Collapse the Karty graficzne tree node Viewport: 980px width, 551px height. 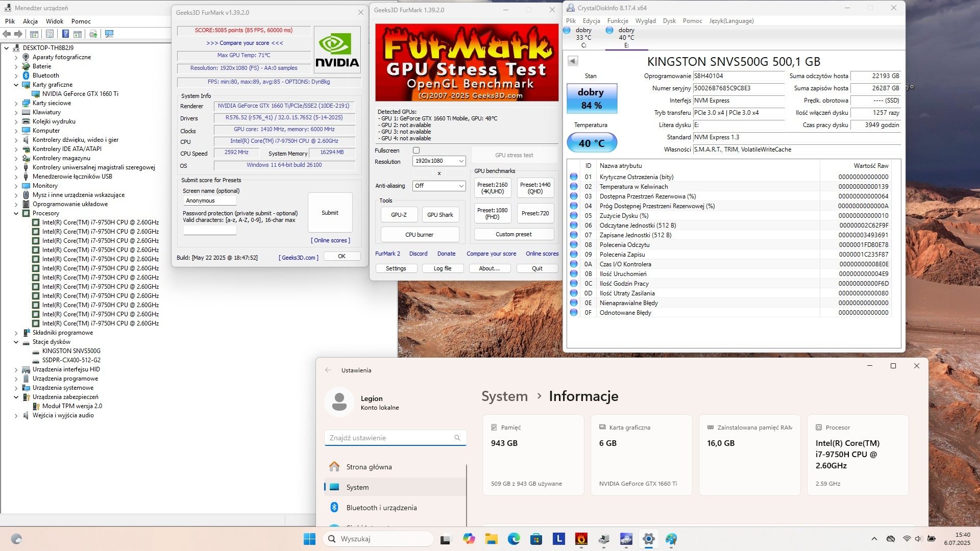click(x=16, y=85)
